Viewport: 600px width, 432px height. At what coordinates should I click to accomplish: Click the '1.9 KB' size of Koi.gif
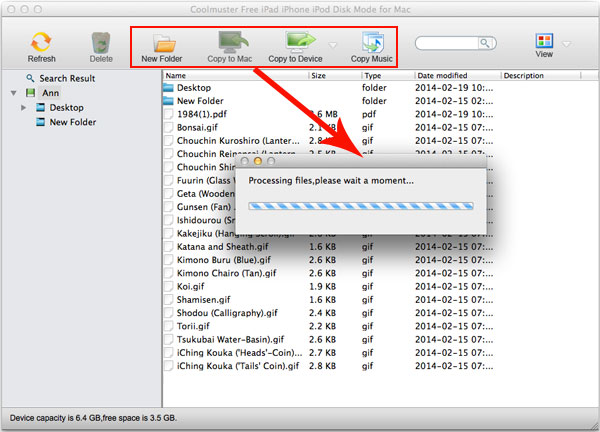(322, 287)
